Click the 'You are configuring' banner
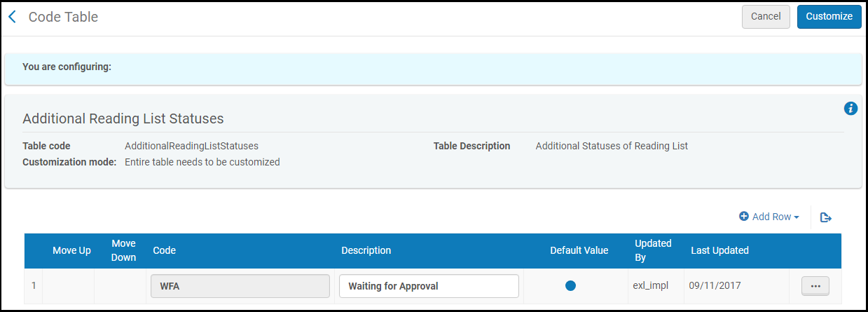The width and height of the screenshot is (868, 312). (433, 67)
